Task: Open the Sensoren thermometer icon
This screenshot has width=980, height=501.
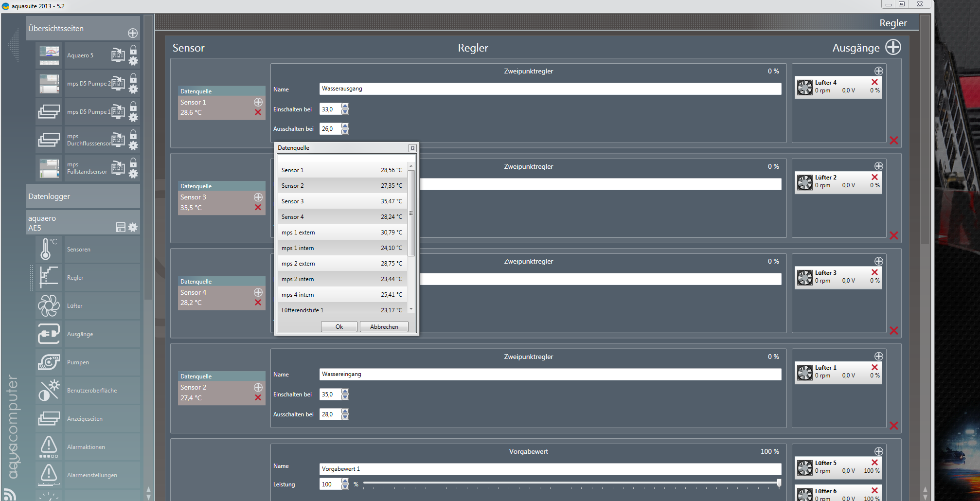Action: (x=48, y=250)
